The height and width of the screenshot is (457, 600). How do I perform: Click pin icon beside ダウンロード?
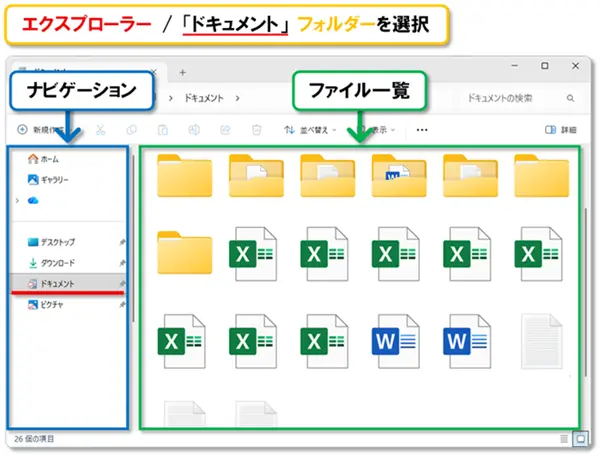(122, 263)
